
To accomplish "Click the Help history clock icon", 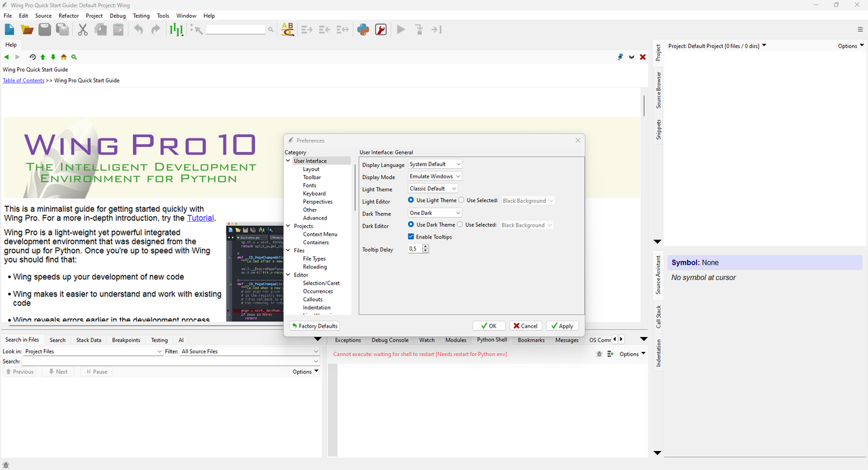I will (33, 58).
